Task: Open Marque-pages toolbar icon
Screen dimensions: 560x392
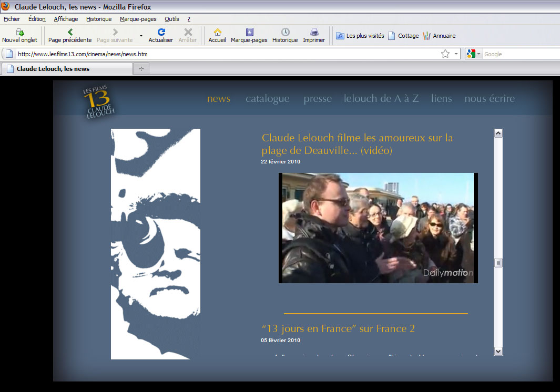Action: point(249,32)
